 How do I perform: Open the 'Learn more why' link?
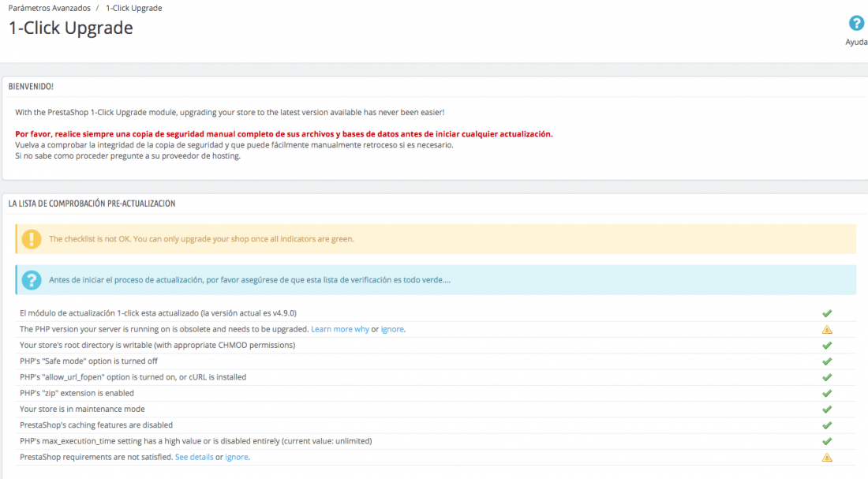pos(340,329)
